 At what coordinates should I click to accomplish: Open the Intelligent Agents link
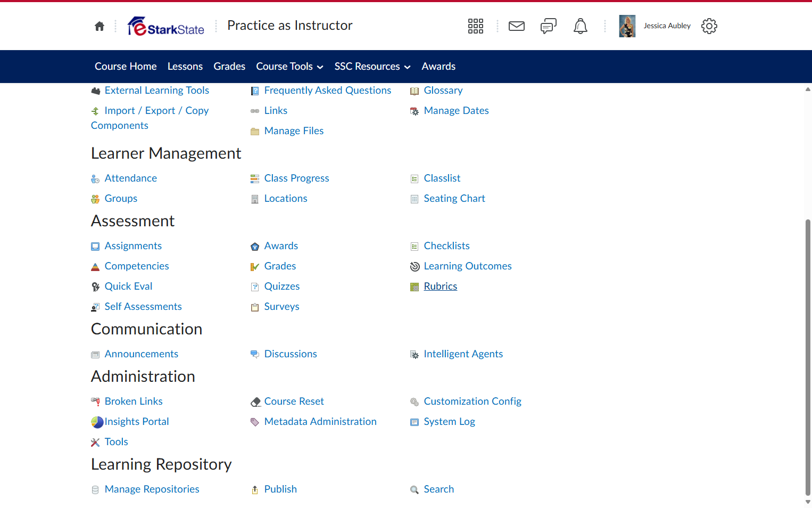click(x=463, y=354)
